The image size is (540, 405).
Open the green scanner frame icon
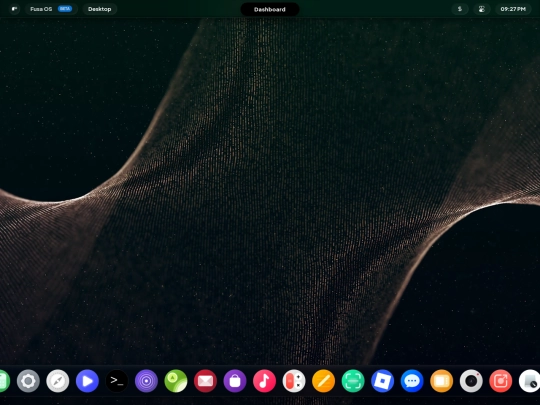pos(353,381)
